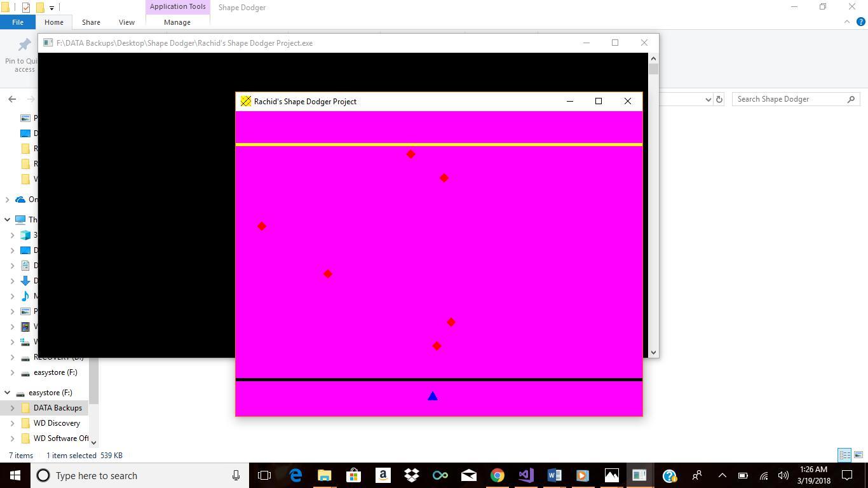The image size is (868, 488).
Task: Open the Share ribbon tab
Action: 91,22
